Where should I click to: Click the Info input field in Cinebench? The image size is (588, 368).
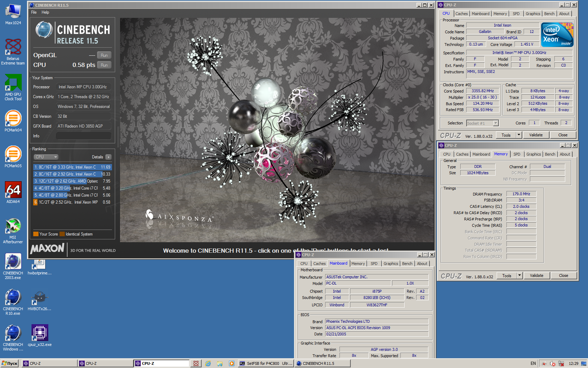83,136
